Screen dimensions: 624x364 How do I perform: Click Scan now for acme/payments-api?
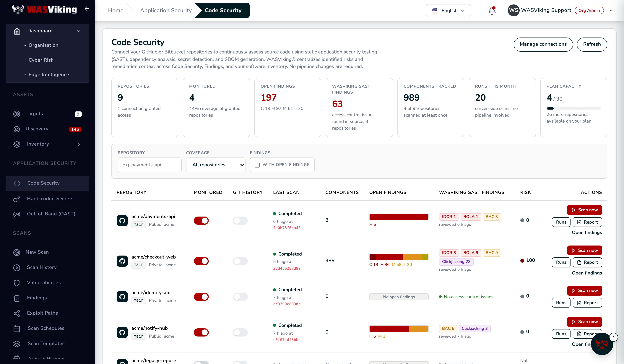coord(584,210)
